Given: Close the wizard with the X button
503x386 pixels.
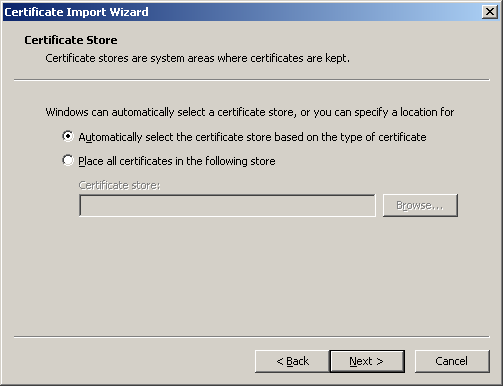Looking at the screenshot, I should tap(490, 12).
